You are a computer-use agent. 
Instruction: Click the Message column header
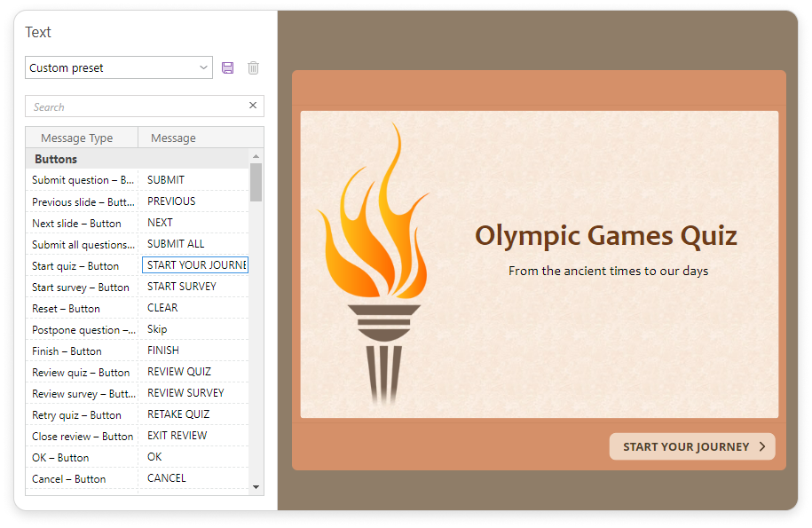click(x=174, y=138)
